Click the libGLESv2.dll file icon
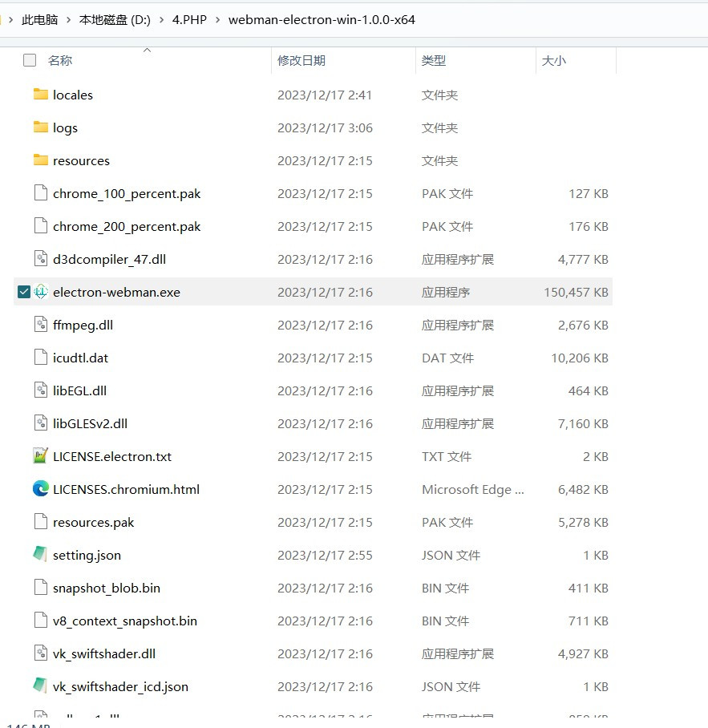This screenshot has width=708, height=728. coord(41,423)
